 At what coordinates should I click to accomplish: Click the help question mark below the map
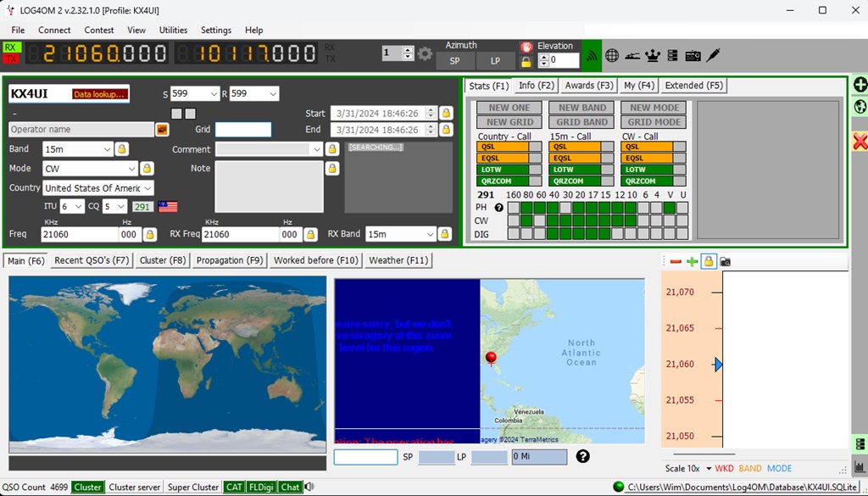click(582, 456)
